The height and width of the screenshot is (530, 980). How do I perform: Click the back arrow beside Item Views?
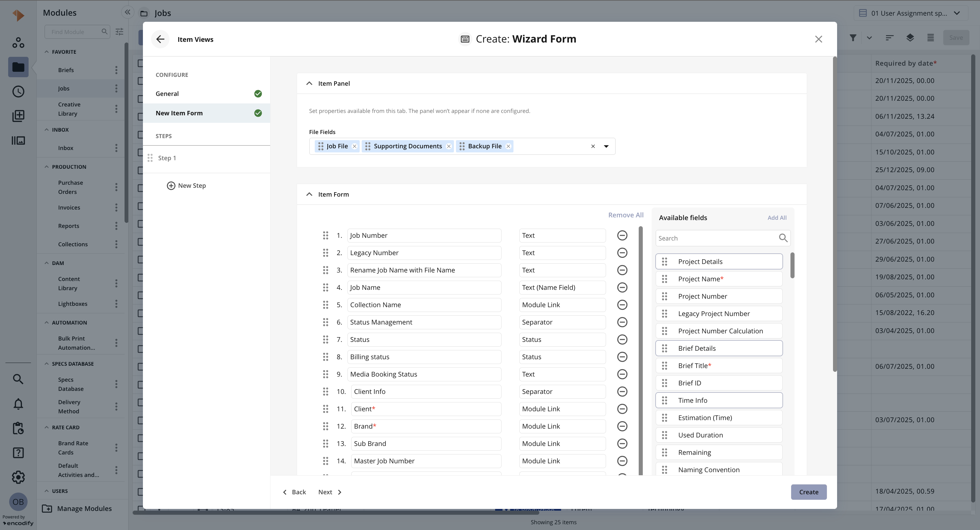pos(160,39)
